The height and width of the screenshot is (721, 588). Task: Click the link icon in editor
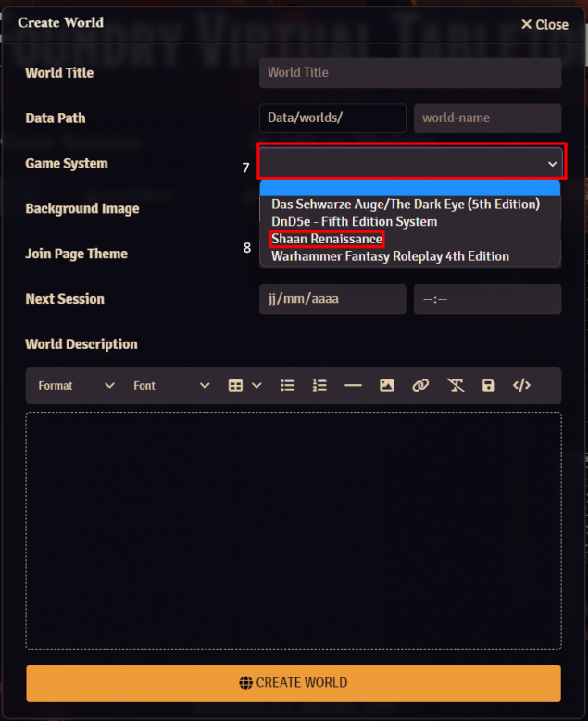(420, 385)
